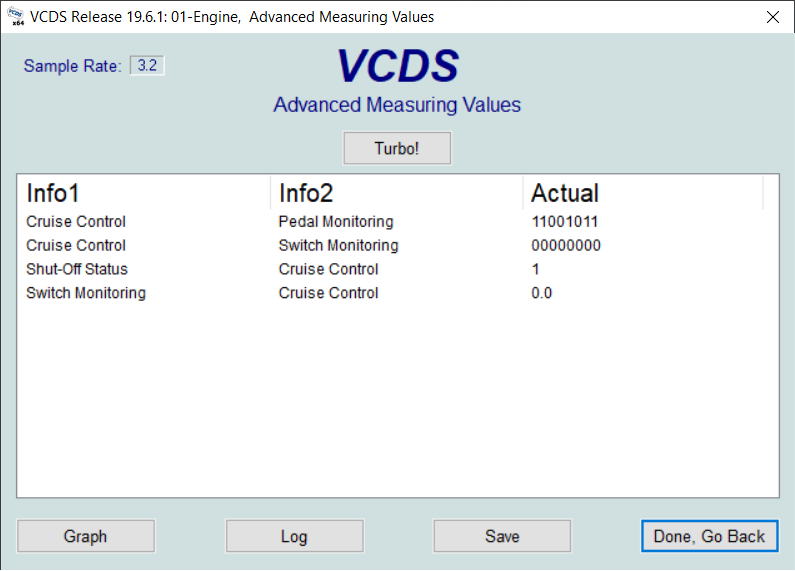Click the Turbo! button
Viewport: 795px width, 571px height.
click(397, 148)
